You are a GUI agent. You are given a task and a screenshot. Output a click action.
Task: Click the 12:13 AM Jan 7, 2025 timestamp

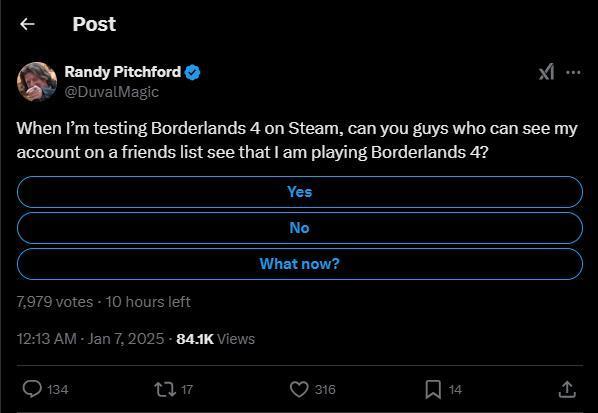pyautogui.click(x=90, y=339)
